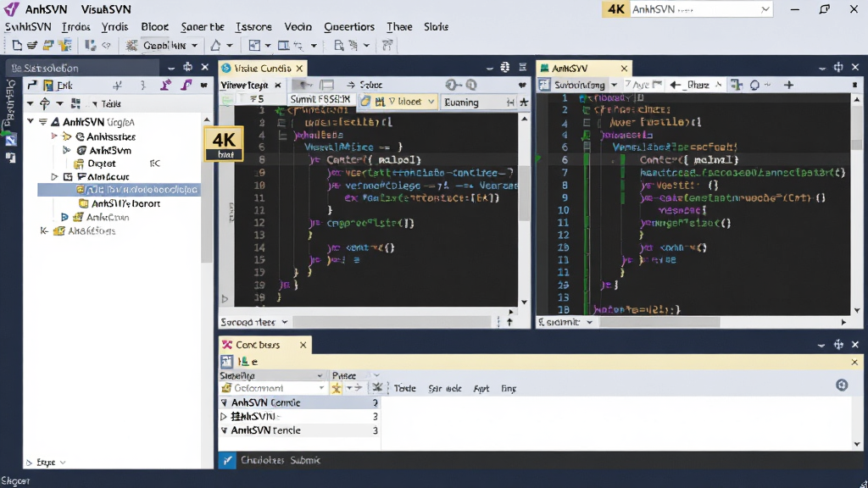Switch to the AnhSVV editor tab
This screenshot has width=868, height=488.
[584, 68]
